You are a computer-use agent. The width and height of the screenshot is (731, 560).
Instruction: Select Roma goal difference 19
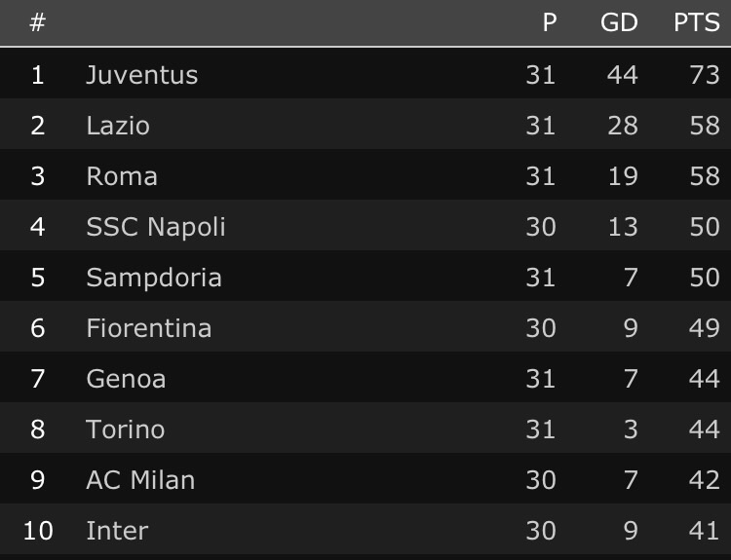coord(622,176)
